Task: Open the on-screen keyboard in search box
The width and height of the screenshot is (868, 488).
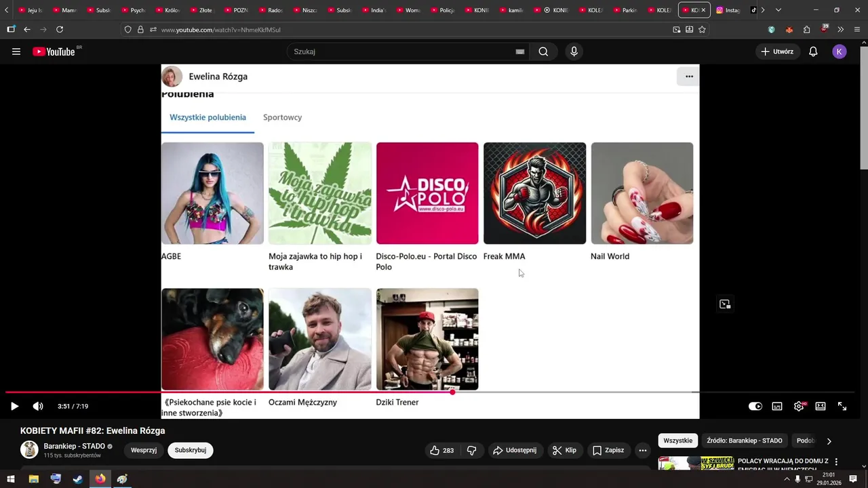Action: click(x=520, y=52)
